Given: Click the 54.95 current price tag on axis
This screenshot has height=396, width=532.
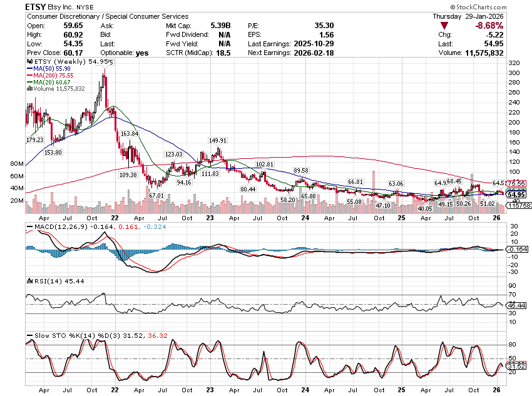Looking at the screenshot, I should [x=516, y=195].
